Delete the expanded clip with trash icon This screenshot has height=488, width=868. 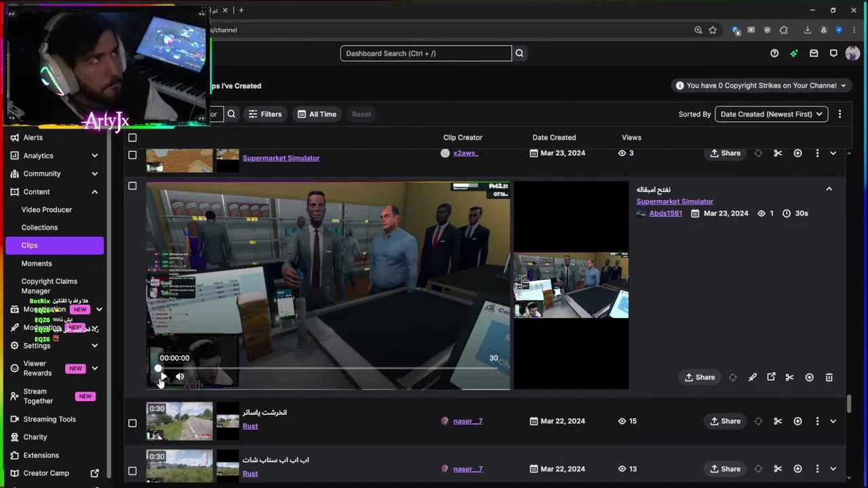pyautogui.click(x=829, y=378)
